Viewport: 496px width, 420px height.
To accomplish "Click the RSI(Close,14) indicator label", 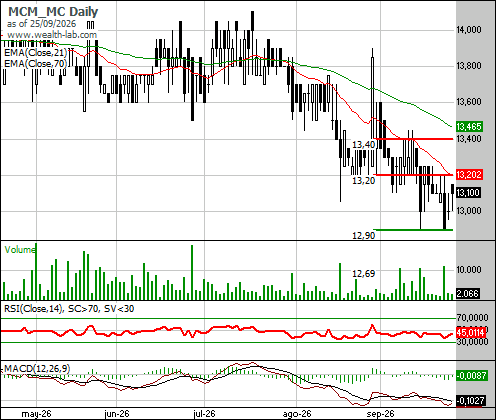I will 33,309.
